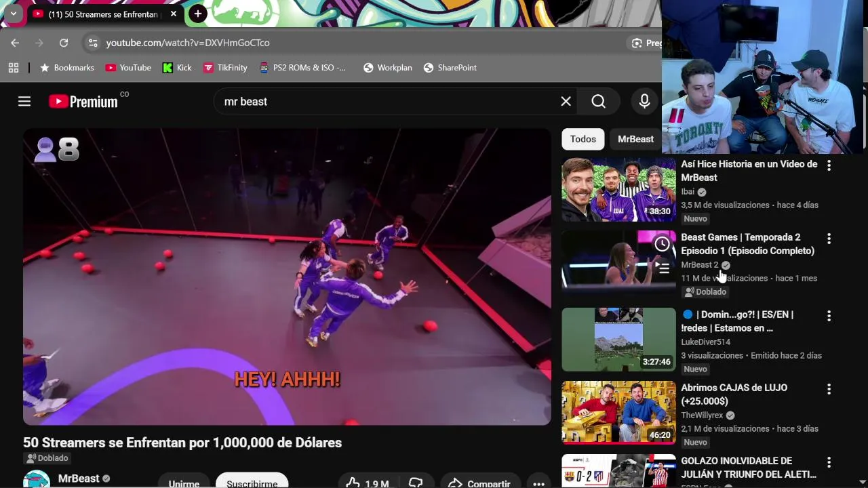
Task: Open site information icon in address bar
Action: coord(93,43)
